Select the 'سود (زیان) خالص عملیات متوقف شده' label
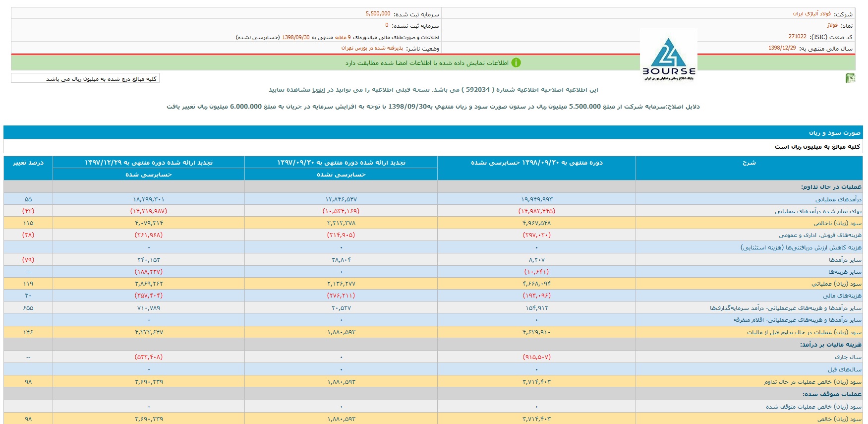The image size is (868, 424). click(813, 407)
